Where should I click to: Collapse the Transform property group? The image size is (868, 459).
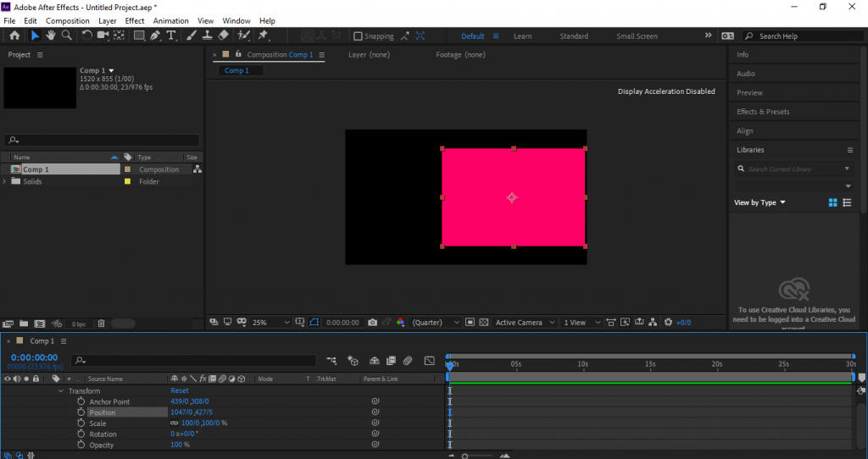61,391
